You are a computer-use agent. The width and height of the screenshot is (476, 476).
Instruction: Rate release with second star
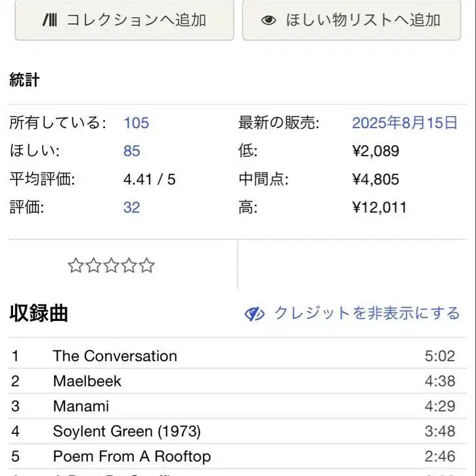[x=93, y=266]
